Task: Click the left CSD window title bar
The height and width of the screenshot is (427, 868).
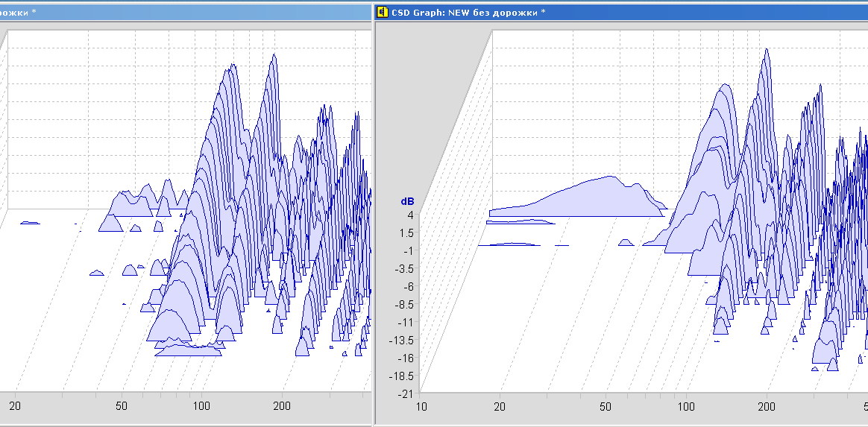Action: point(186,12)
